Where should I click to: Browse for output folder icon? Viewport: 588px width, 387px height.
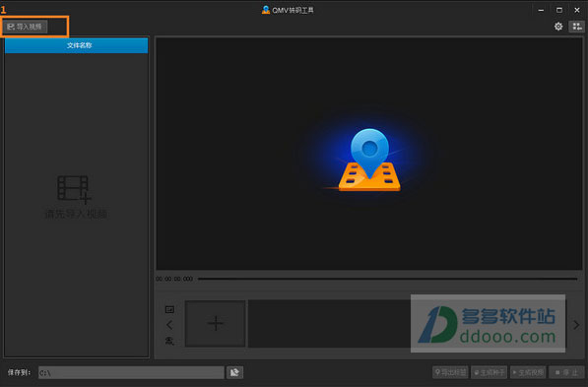click(234, 372)
